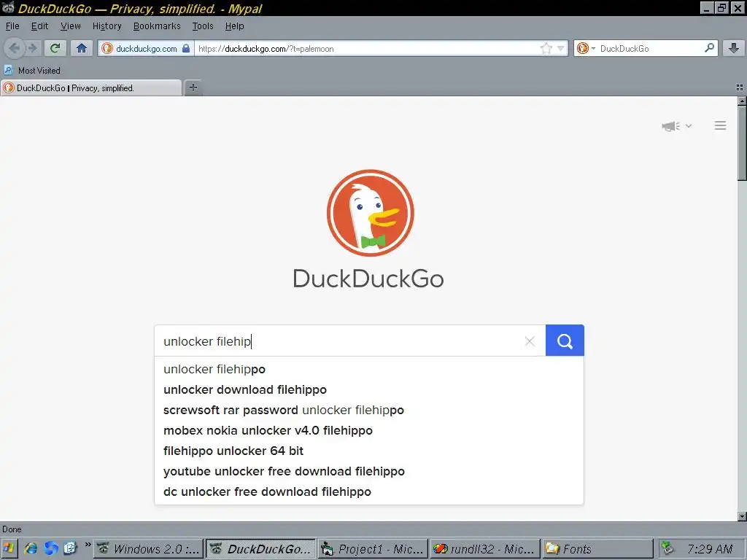Submit search with the blue magnifier button
Viewport: 747px width, 560px height.
[565, 341]
